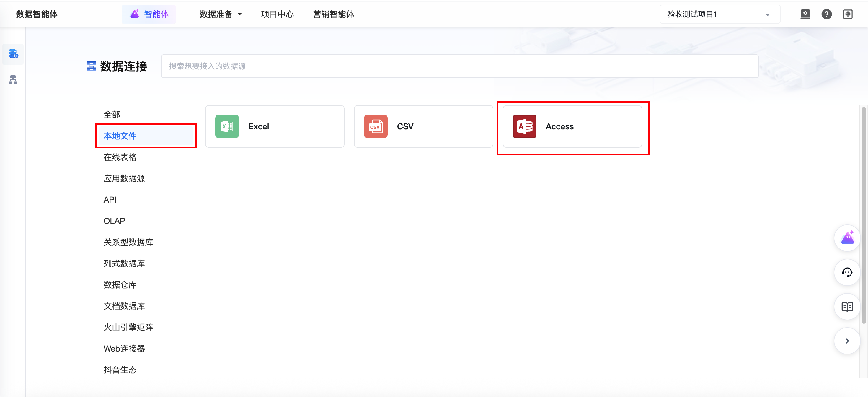
Task: Open the documentation book icon
Action: 847,307
